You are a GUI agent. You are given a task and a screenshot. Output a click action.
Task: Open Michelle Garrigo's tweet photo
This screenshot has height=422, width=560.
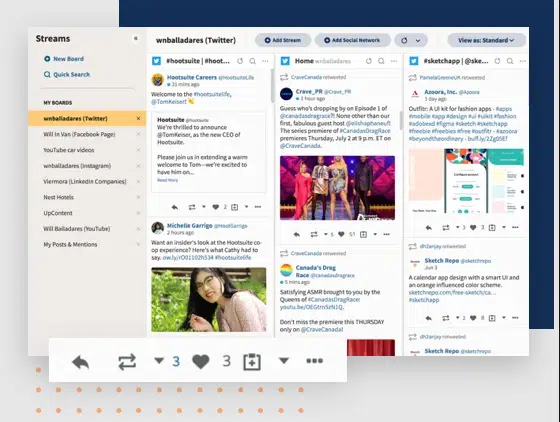209,300
